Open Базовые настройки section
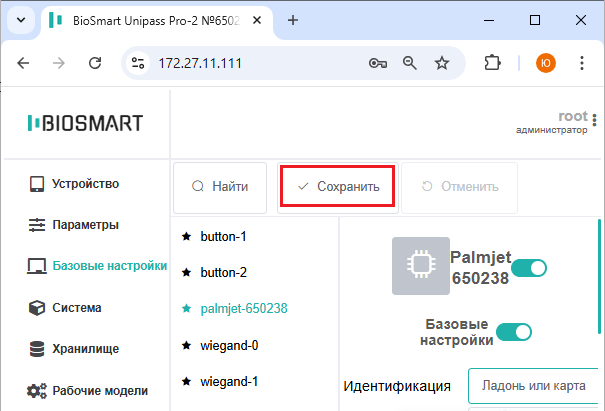 coord(97,266)
